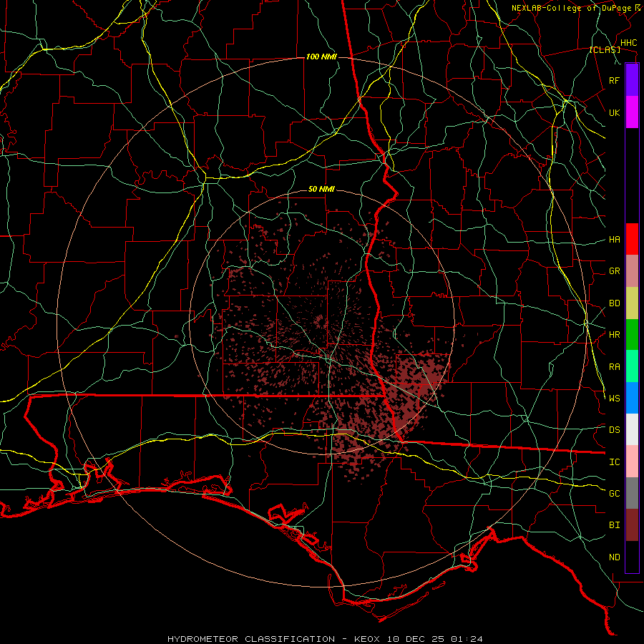Click the UK magenta legend color swatch
Viewport: 644px width, 644px height.
pos(632,112)
